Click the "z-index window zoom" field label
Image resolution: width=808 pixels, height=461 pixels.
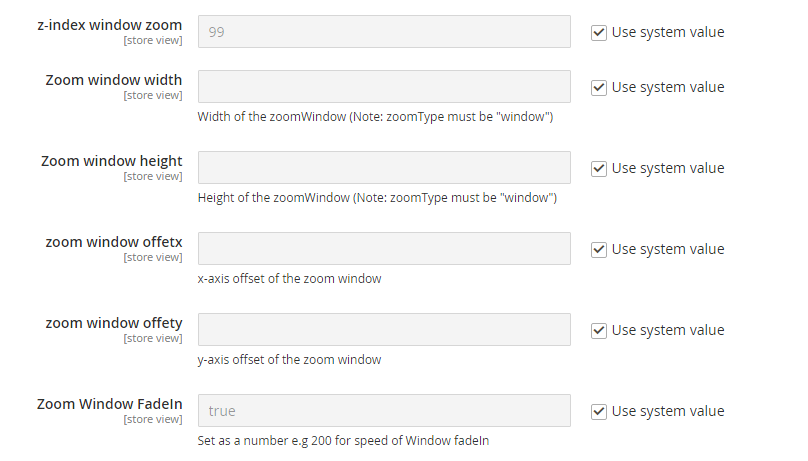pyautogui.click(x=109, y=25)
